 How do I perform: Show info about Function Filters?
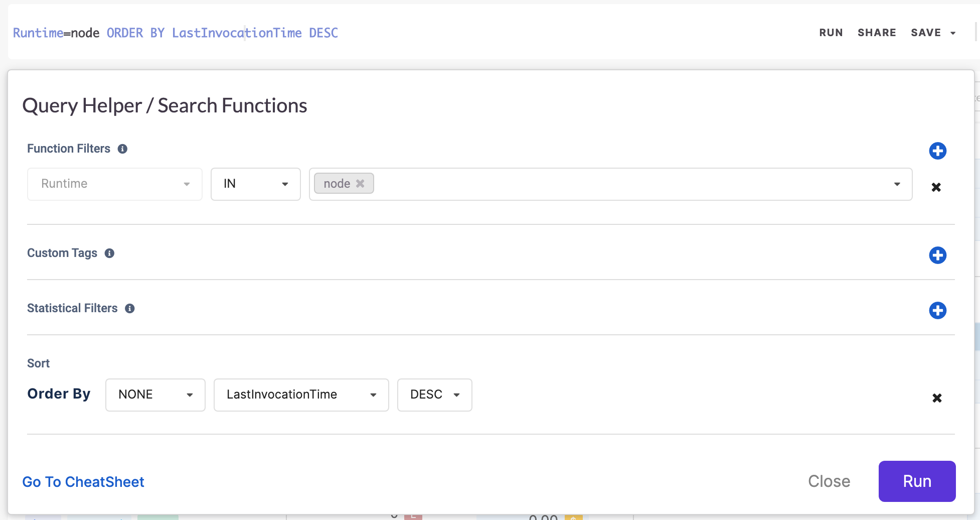(x=122, y=149)
